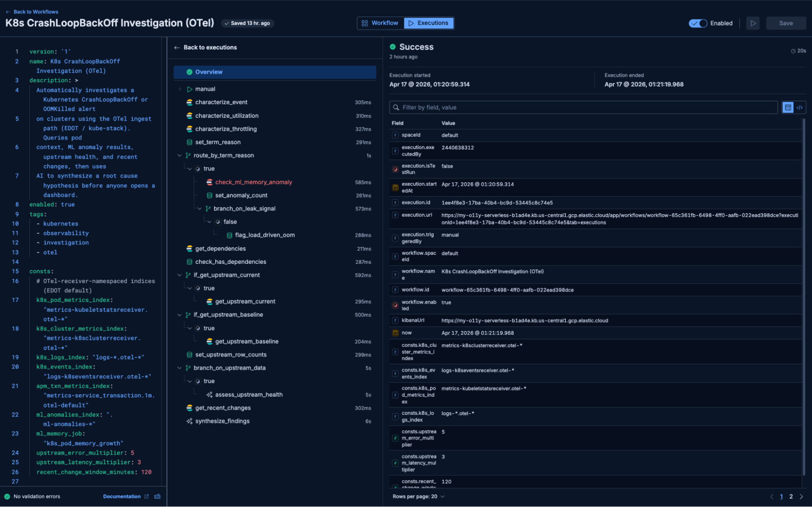The width and height of the screenshot is (812, 507).
Task: Click the boolean icon beside execution.isTestRun
Action: click(x=395, y=169)
